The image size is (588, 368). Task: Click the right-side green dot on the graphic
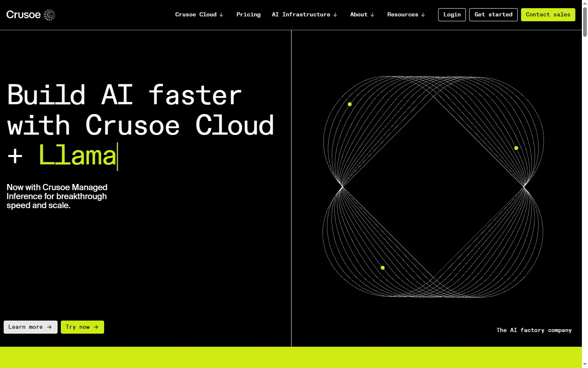(x=516, y=148)
